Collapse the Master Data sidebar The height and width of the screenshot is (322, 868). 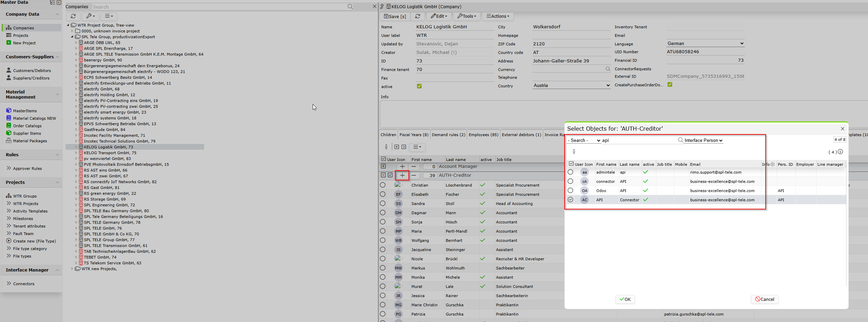coord(59,2)
